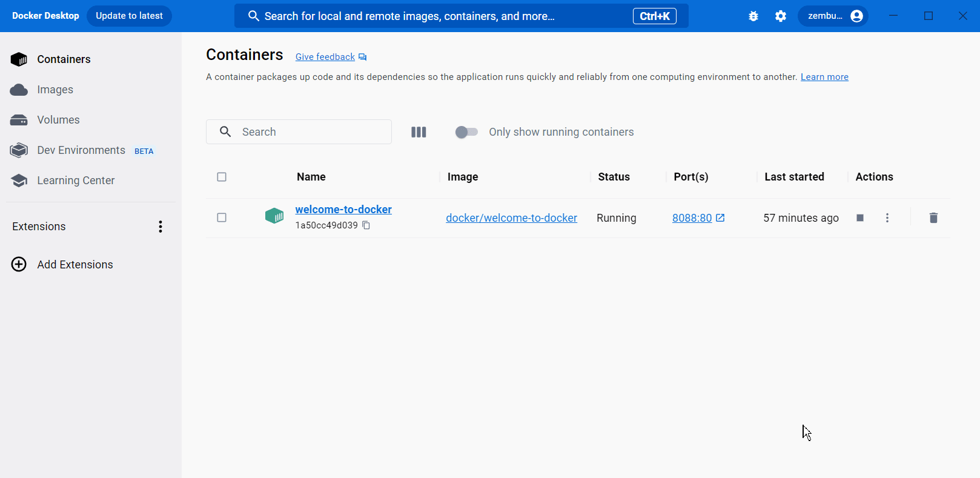Click the welcome-to-docker container cube icon
This screenshot has width=980, height=478.
[274, 216]
